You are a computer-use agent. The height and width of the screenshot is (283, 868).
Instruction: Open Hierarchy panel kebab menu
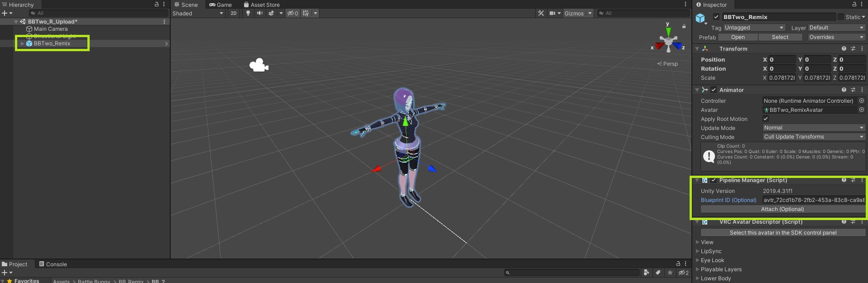164,4
